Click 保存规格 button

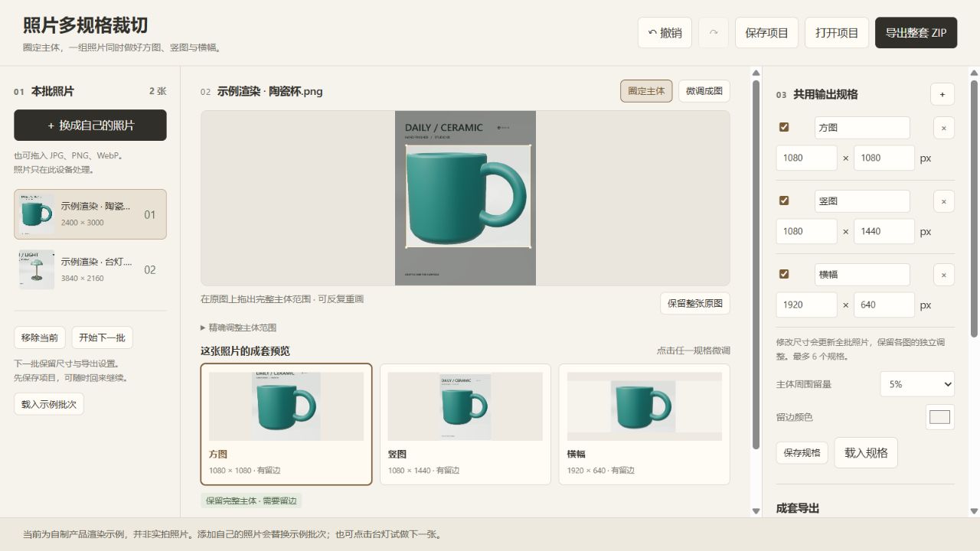[x=802, y=452]
